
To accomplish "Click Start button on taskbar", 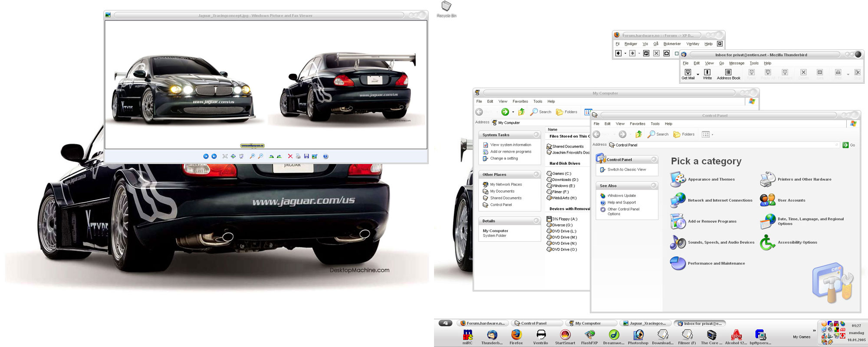I will 445,323.
